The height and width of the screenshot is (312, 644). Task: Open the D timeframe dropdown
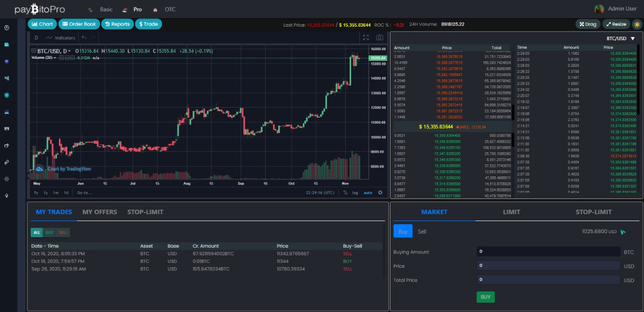point(36,38)
